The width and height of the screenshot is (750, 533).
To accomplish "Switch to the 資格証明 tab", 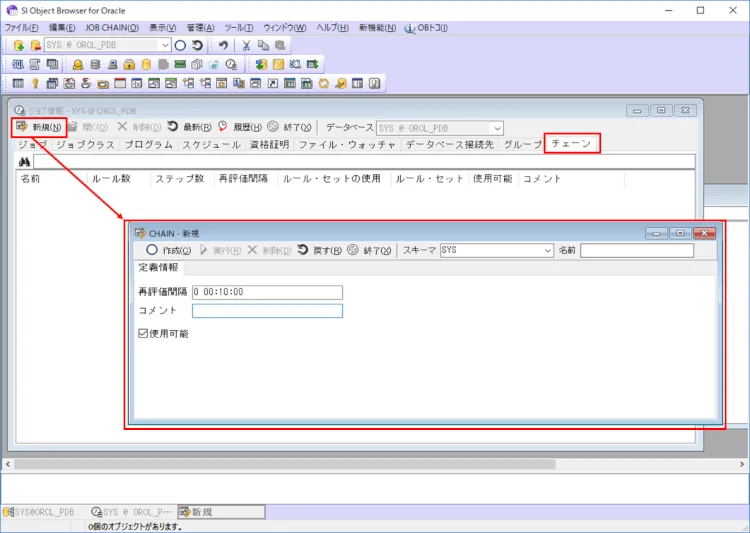I will [x=269, y=144].
